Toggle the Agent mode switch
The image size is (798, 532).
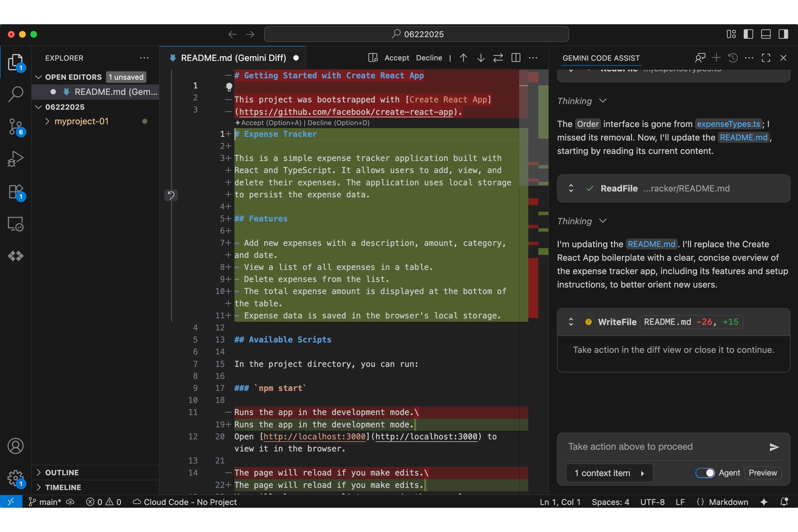[x=705, y=473]
